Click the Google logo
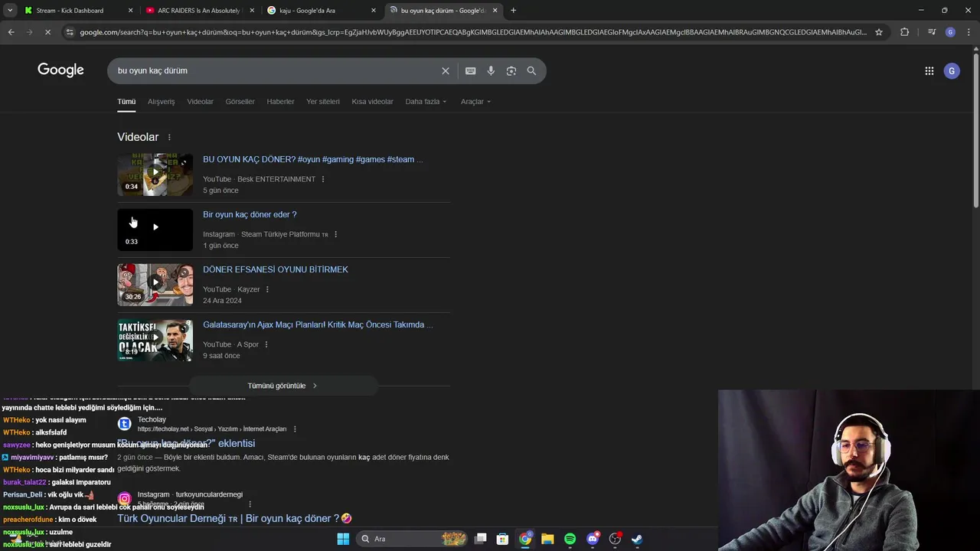The image size is (980, 551). (x=60, y=70)
